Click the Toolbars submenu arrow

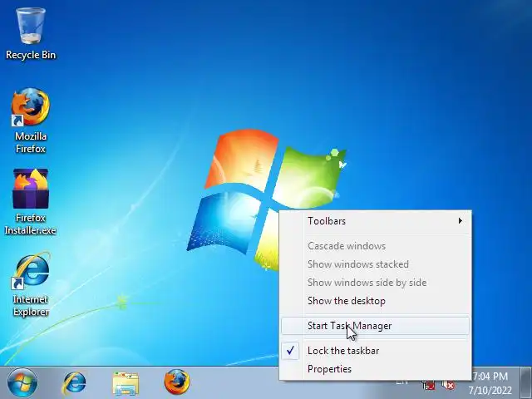[461, 221]
